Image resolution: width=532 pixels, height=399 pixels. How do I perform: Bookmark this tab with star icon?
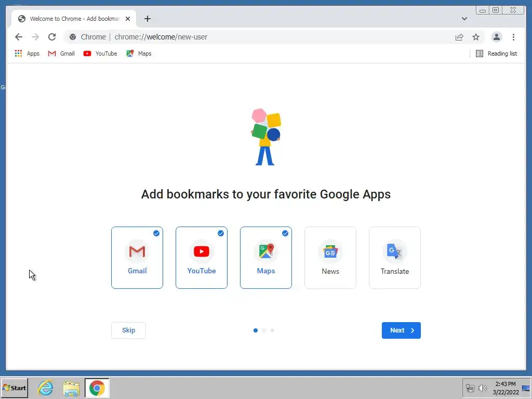(476, 37)
